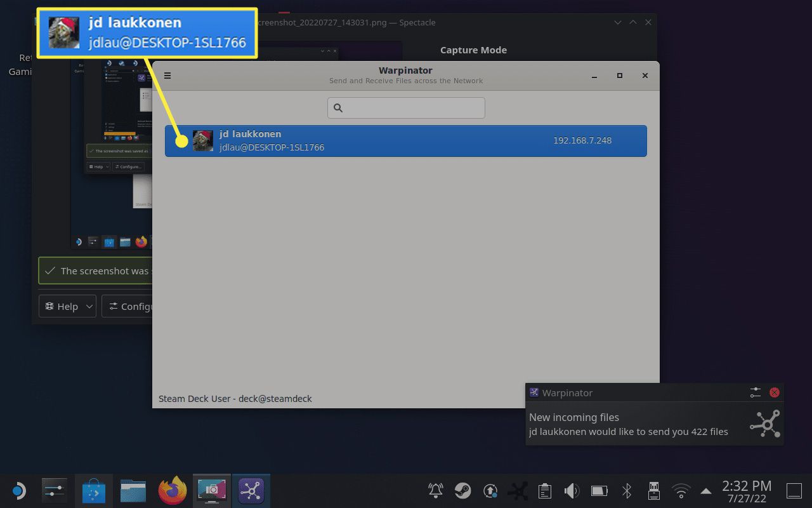The width and height of the screenshot is (812, 508).
Task: Click the Warpinator tray icon
Action: (x=518, y=490)
